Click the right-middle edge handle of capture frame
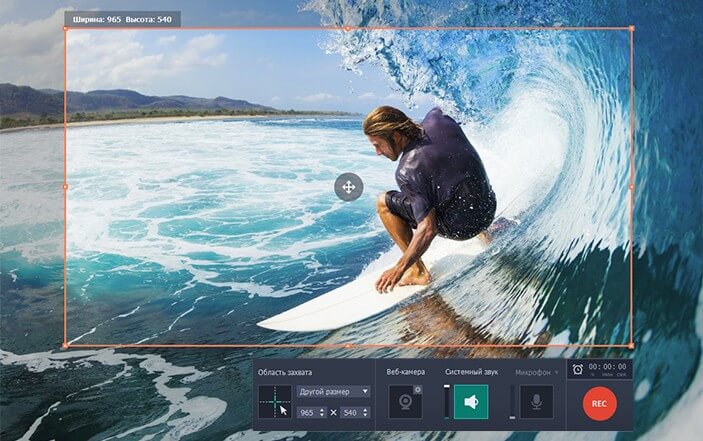Viewport: 703px width, 441px height. (632, 186)
